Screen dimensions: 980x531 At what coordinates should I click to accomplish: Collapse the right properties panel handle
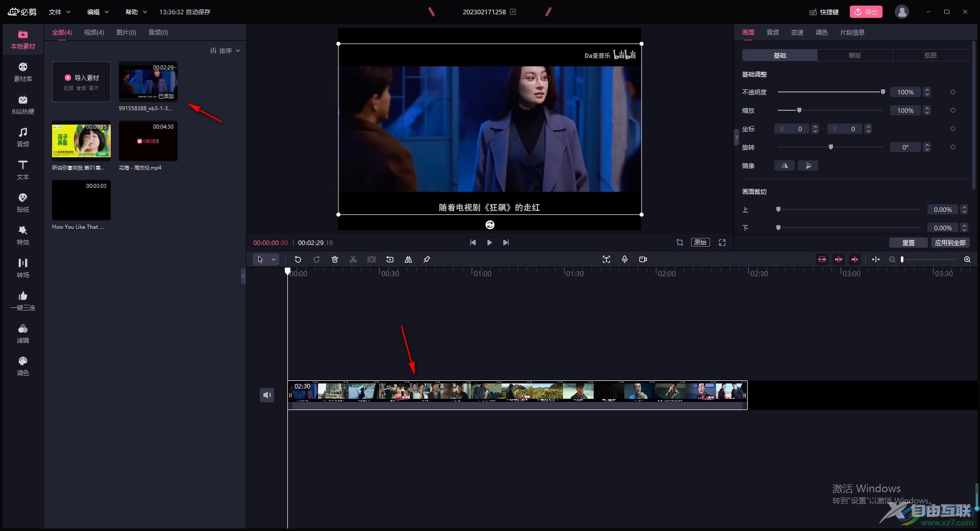point(737,137)
